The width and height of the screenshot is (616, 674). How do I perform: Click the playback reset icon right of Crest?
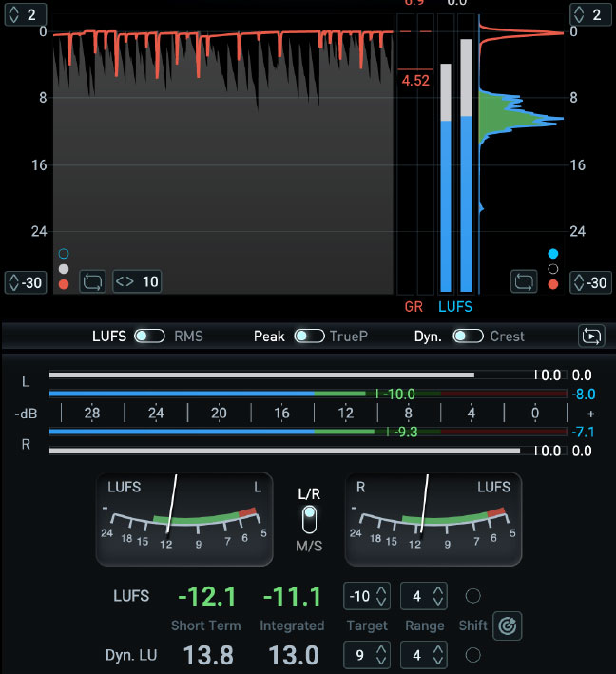pyautogui.click(x=591, y=337)
